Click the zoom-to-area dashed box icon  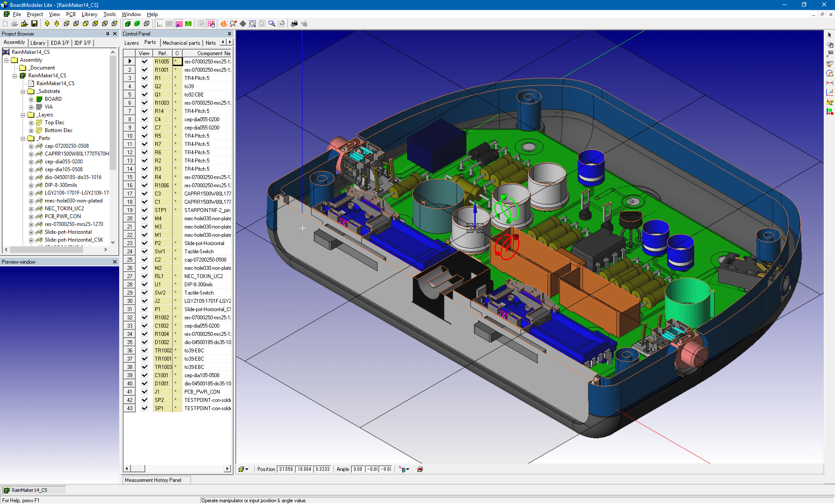(x=252, y=24)
